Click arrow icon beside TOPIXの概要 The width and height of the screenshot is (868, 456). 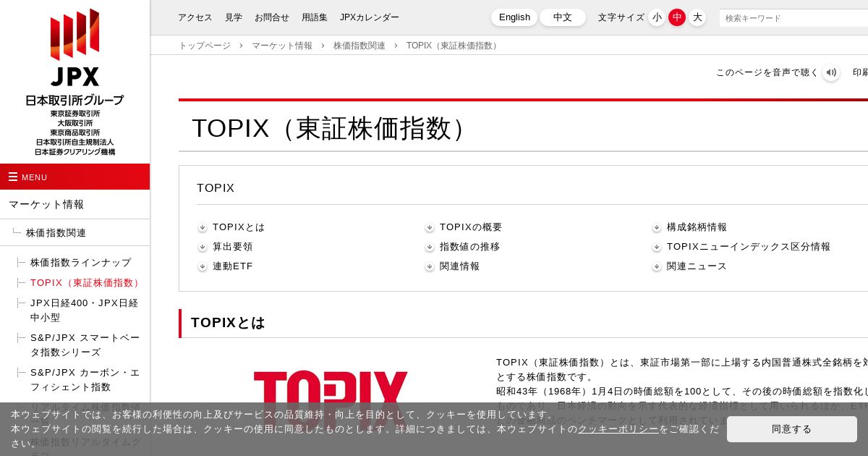tap(430, 227)
